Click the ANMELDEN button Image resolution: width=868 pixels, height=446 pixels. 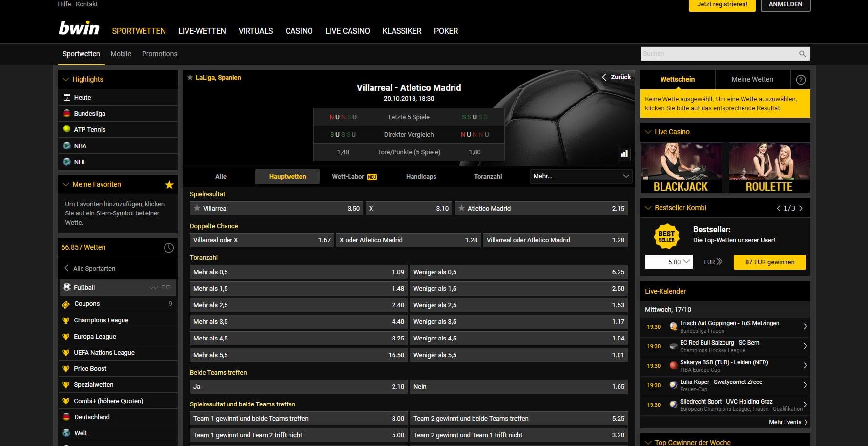[785, 4]
